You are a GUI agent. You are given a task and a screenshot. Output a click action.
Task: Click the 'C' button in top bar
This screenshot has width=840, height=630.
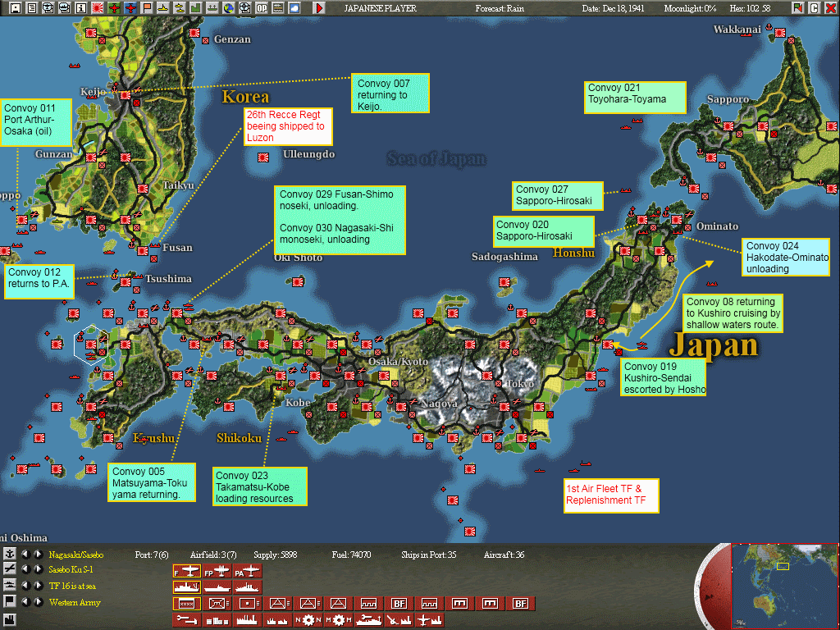tap(815, 8)
